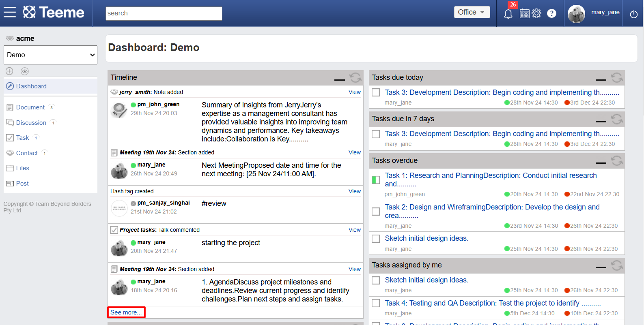
Task: Open Sketch initial design ideas link in Tasks overdue
Action: pos(426,238)
